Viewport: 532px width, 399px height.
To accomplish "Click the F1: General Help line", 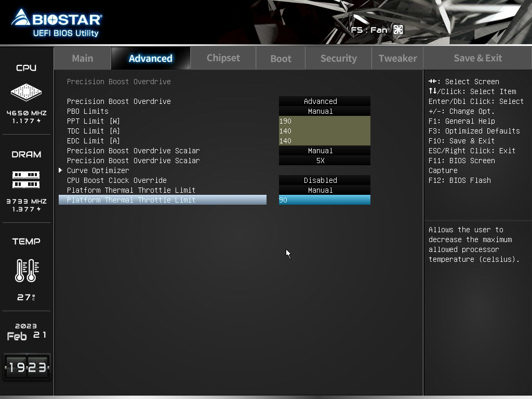I will point(462,121).
